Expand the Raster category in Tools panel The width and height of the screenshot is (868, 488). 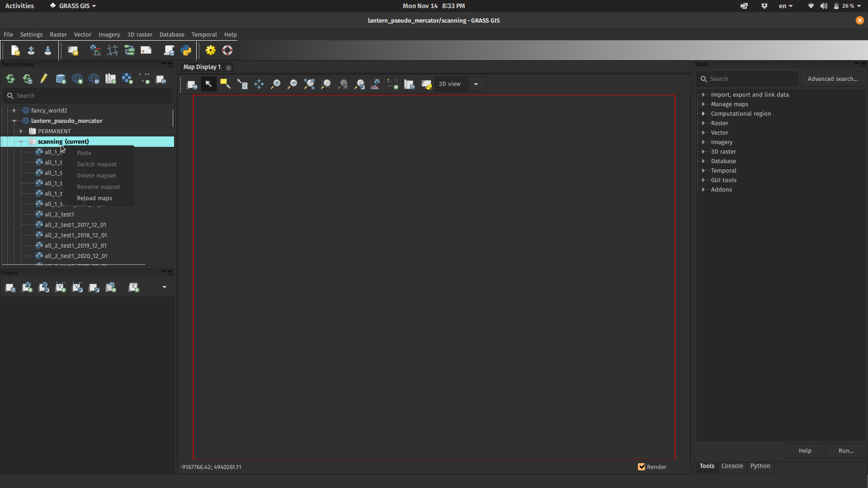(x=703, y=123)
